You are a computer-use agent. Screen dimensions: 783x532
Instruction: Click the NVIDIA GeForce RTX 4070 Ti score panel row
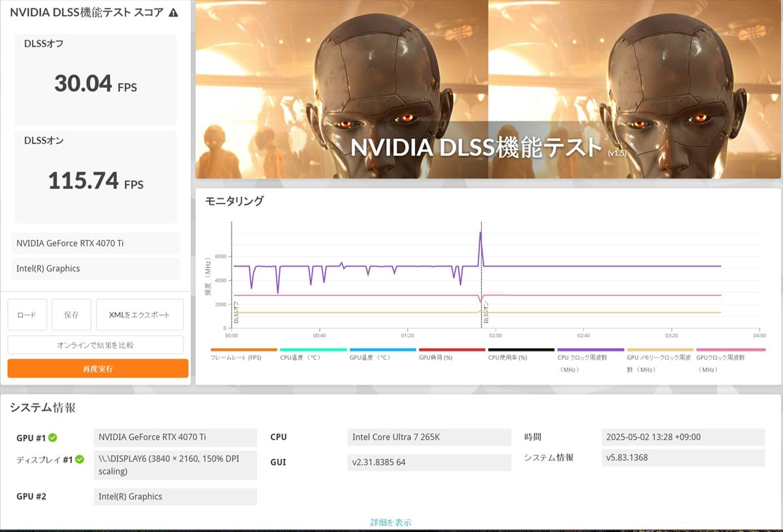point(95,243)
